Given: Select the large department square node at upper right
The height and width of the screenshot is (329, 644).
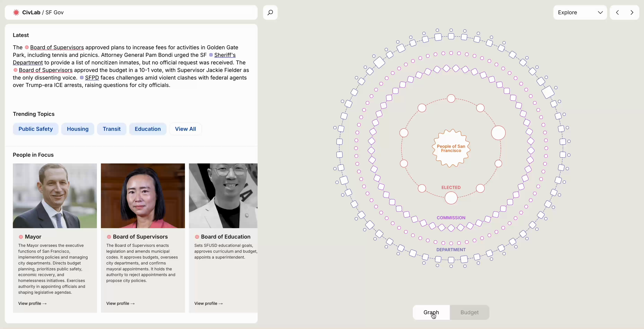Looking at the screenshot, I should point(548,92).
